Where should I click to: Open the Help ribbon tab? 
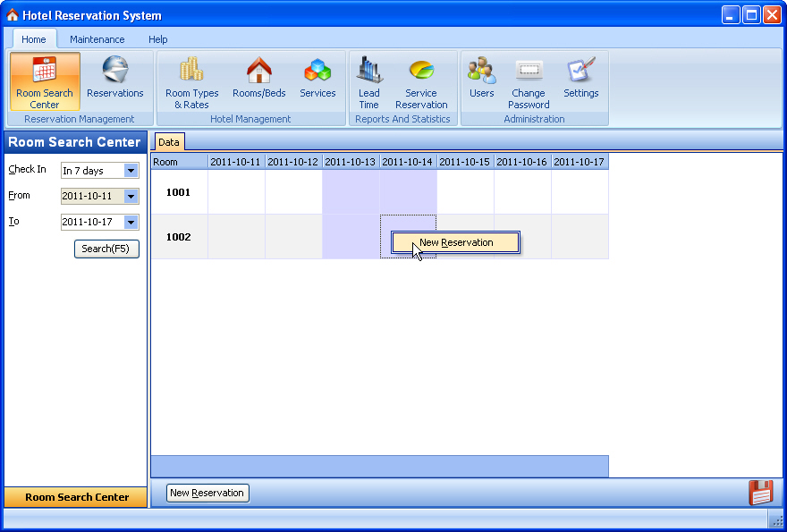click(x=158, y=39)
